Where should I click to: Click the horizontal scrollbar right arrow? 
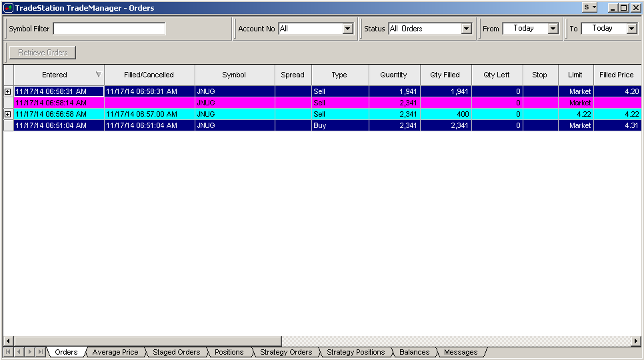[x=636, y=341]
